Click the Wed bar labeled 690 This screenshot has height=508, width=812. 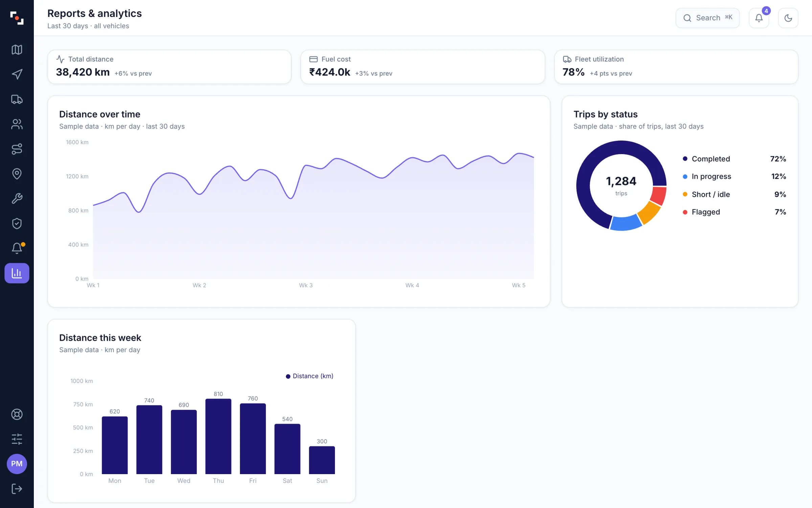(184, 442)
